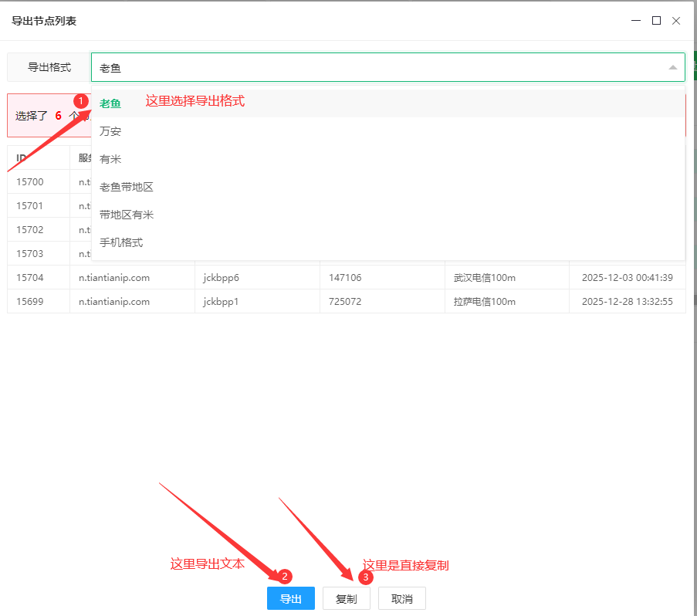697x616 pixels.
Task: Select 老鱼 option in dropdown list
Action: coord(110,103)
